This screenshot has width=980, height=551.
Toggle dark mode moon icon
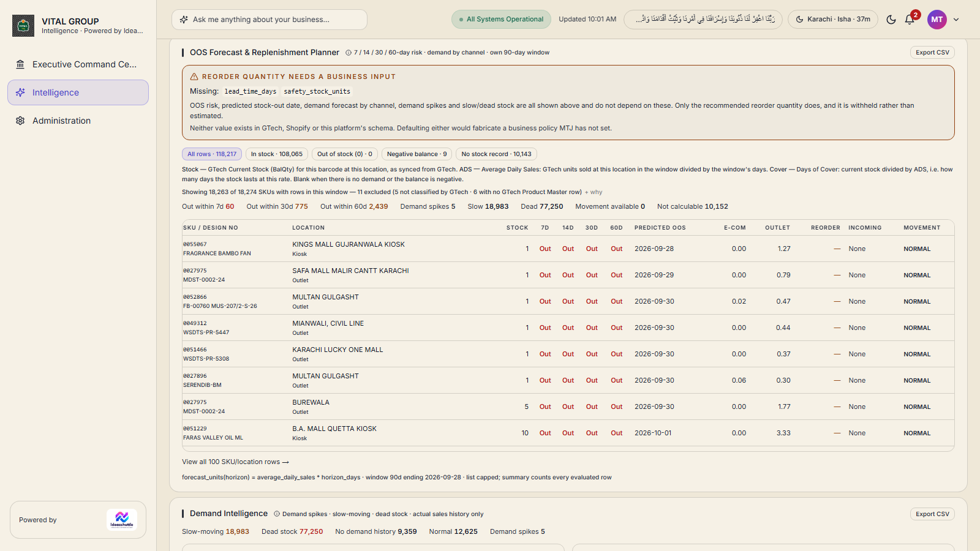pyautogui.click(x=891, y=20)
